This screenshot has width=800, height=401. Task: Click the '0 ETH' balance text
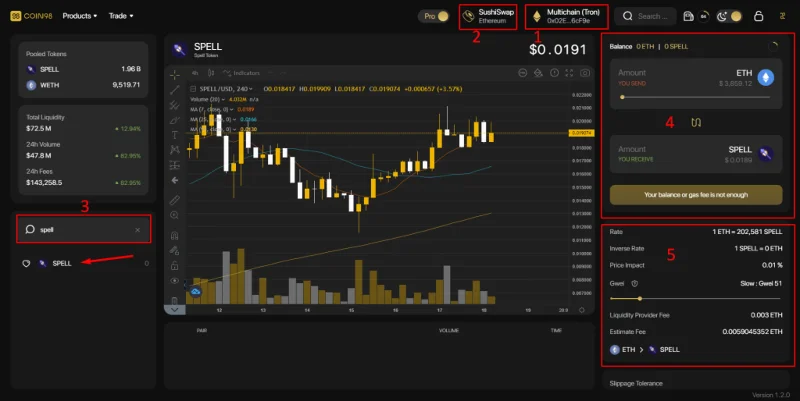(x=645, y=46)
